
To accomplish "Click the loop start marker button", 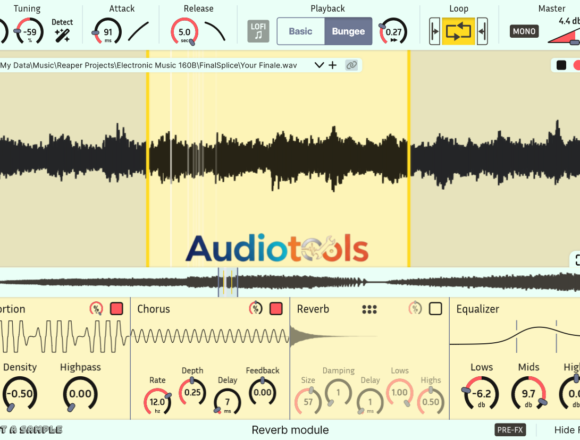I will [434, 31].
